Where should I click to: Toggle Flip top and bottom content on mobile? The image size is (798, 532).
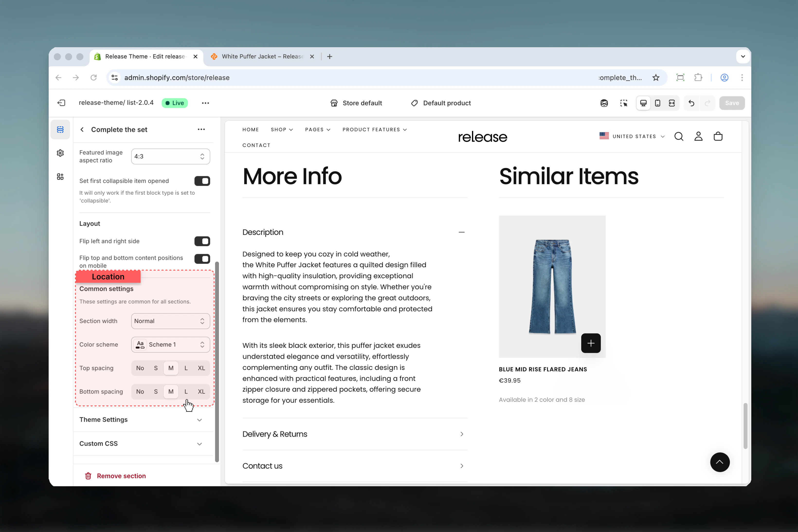coord(202,259)
